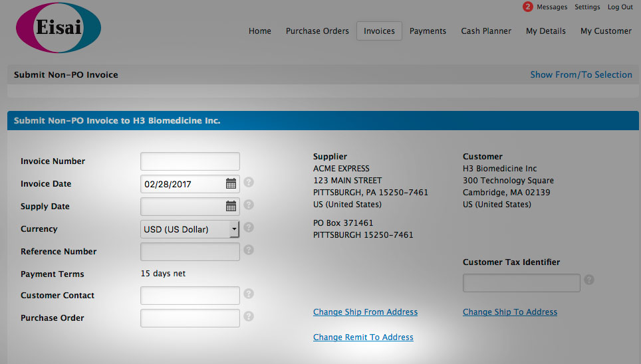Select the Invoices tab
Screen dimensions: 641x364
click(380, 31)
